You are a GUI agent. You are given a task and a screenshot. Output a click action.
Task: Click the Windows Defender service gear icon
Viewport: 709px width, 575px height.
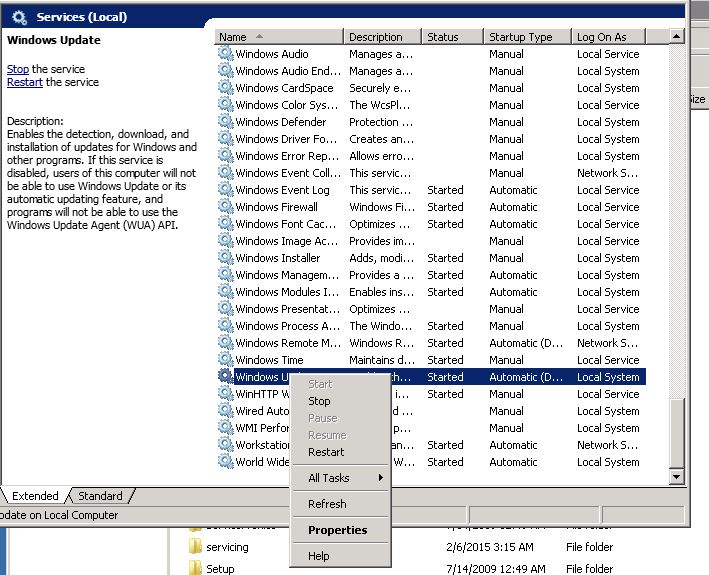tap(225, 121)
